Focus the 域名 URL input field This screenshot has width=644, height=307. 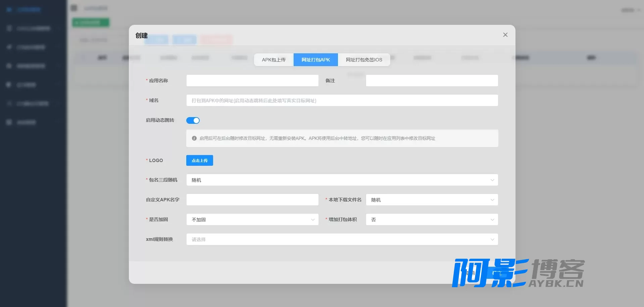pos(342,100)
